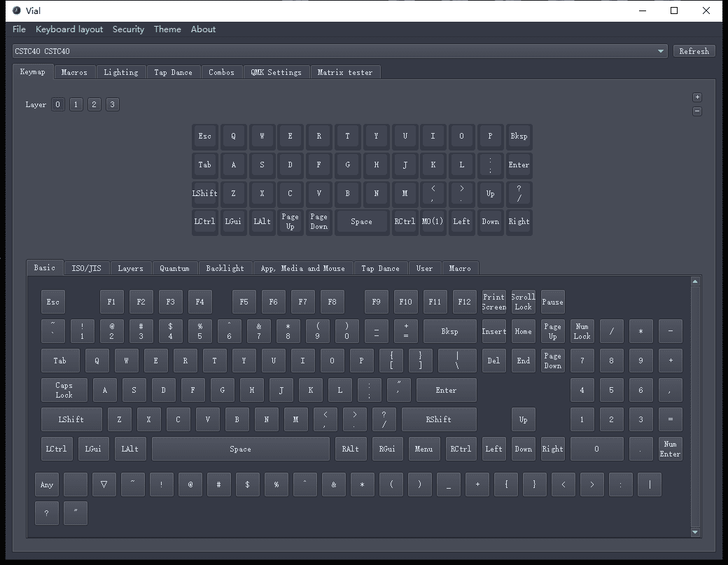The height and width of the screenshot is (565, 728).
Task: Open the Security menu
Action: pos(128,29)
